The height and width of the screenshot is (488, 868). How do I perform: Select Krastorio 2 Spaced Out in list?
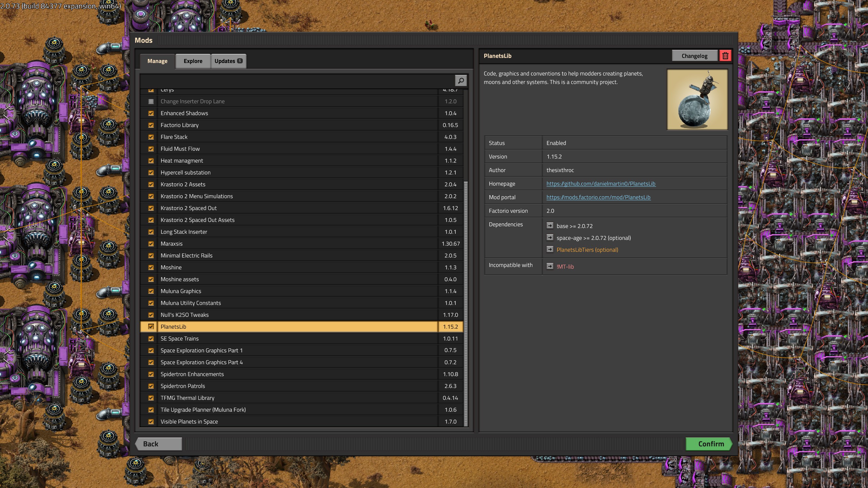189,208
